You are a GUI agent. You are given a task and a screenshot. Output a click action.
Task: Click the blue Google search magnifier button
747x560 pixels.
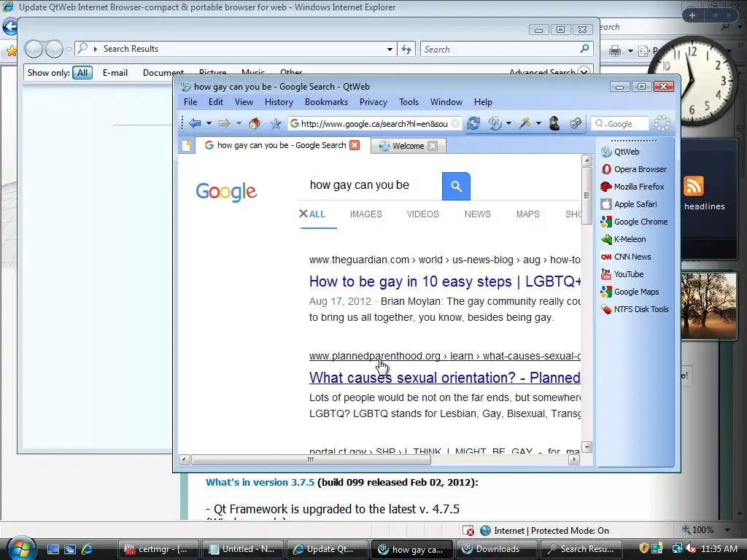pos(456,186)
